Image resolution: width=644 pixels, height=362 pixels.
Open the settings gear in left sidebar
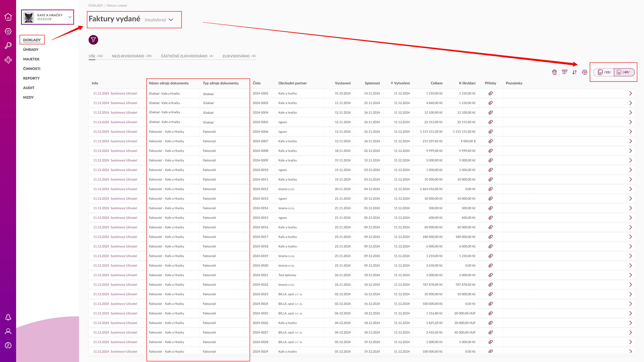[8, 31]
